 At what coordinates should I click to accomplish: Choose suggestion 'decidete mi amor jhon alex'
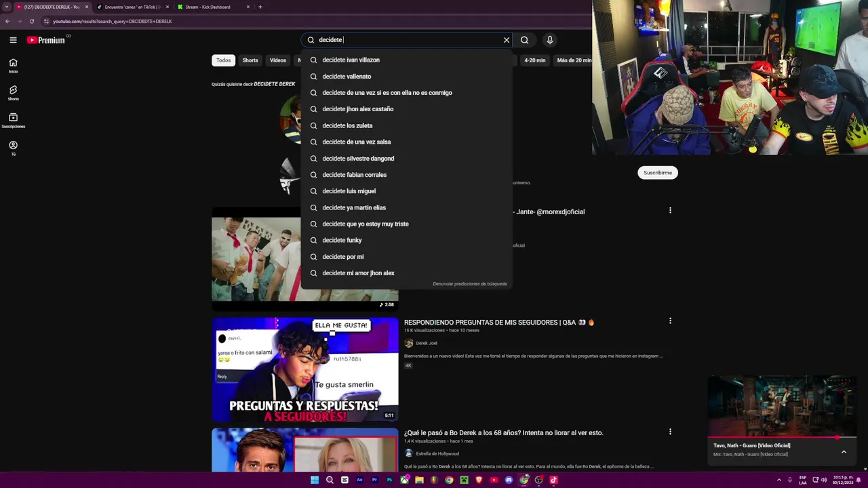(406, 273)
